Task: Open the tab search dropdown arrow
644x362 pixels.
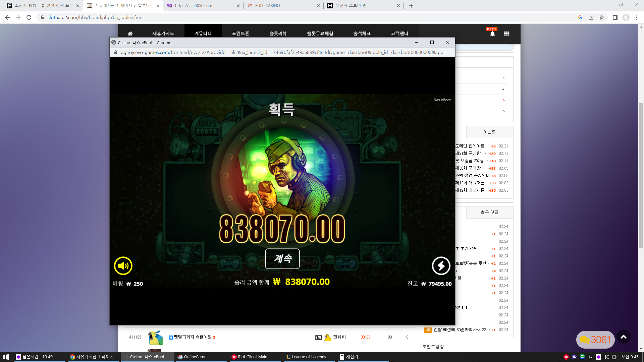Action: [x=590, y=5]
